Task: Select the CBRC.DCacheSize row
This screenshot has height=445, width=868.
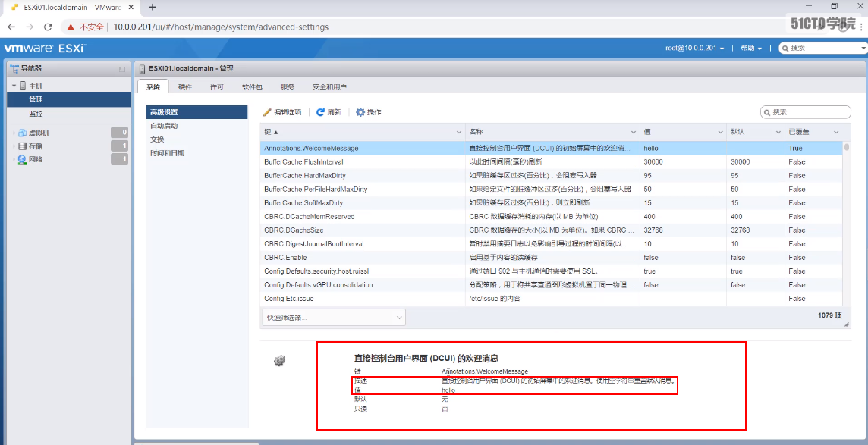Action: pos(552,230)
